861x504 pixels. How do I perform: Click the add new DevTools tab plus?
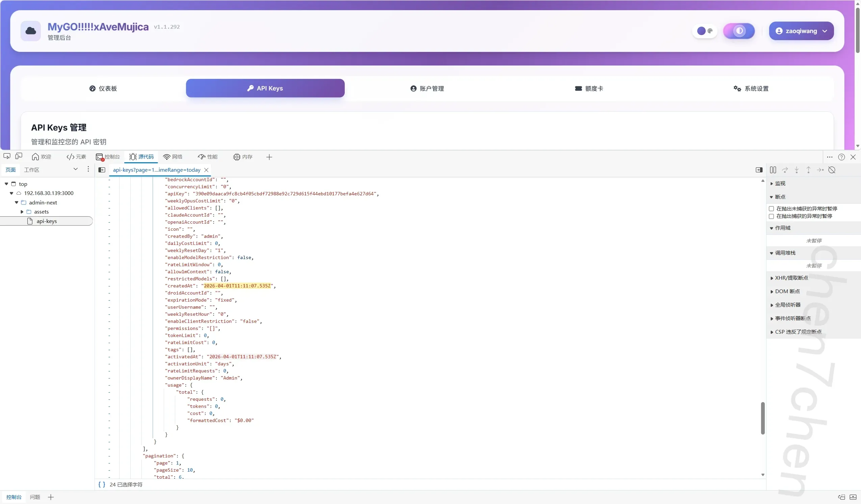pos(269,157)
